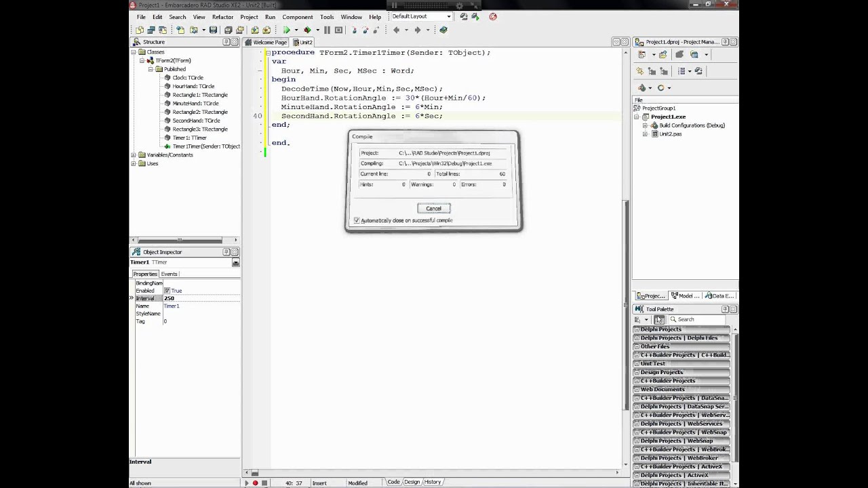Expand the Unit Test palette category
Image resolution: width=868 pixels, height=488 pixels.
point(637,363)
